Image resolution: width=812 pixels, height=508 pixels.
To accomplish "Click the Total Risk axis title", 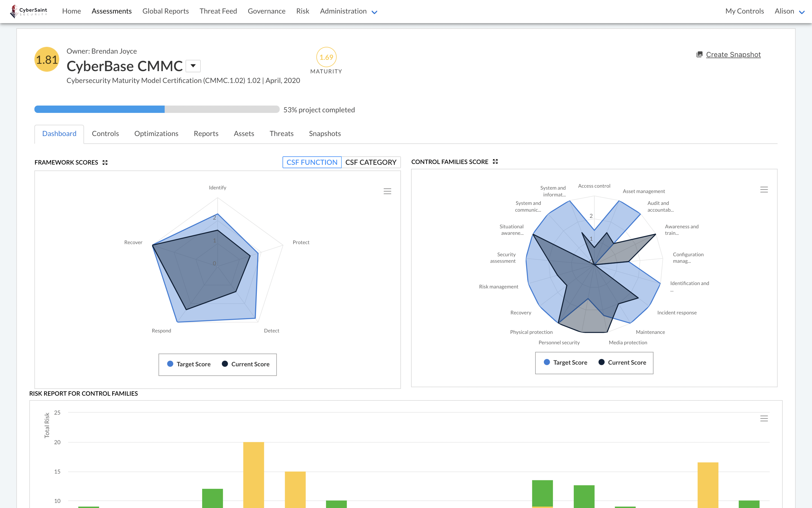I will 47,425.
